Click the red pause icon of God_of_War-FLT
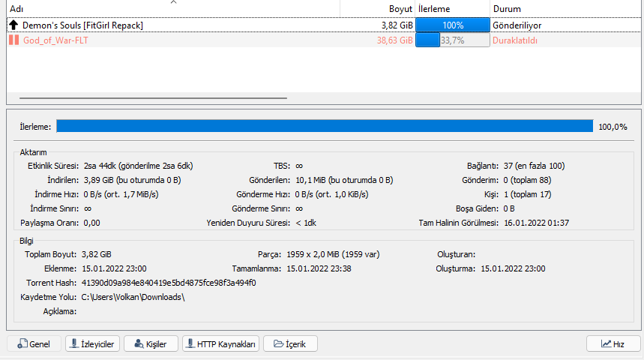 click(x=13, y=40)
